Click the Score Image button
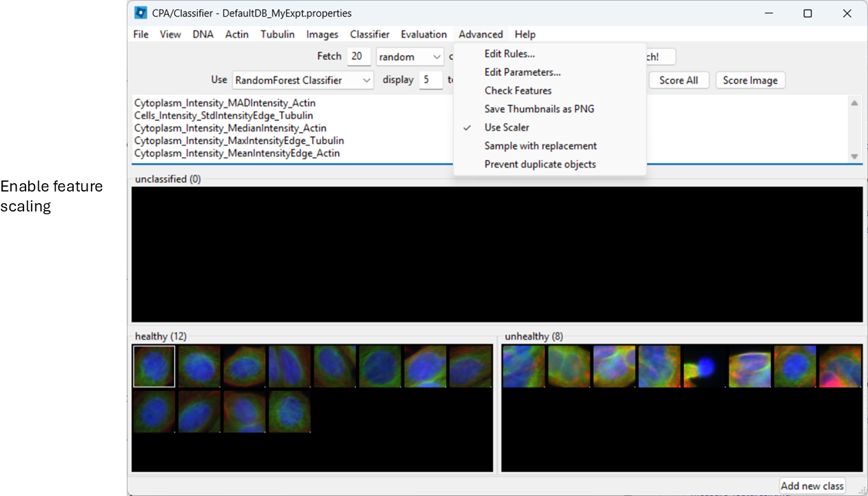868x496 pixels. coord(750,80)
